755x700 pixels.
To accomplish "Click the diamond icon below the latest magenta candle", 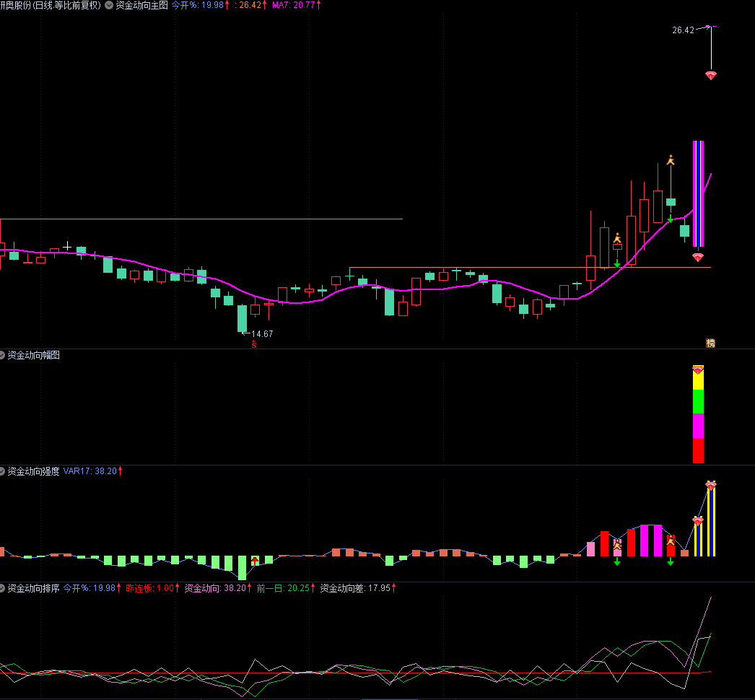I will click(698, 257).
